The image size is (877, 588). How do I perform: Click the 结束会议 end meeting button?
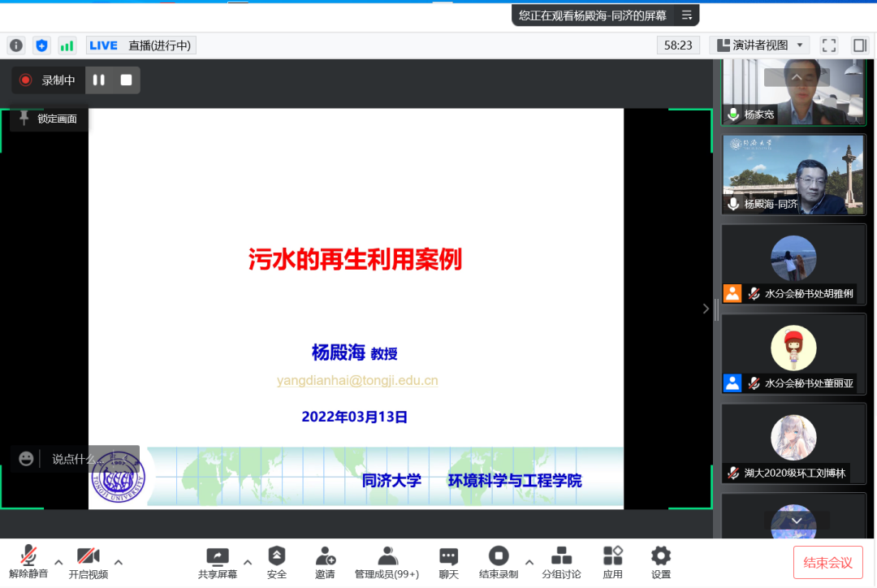point(827,562)
